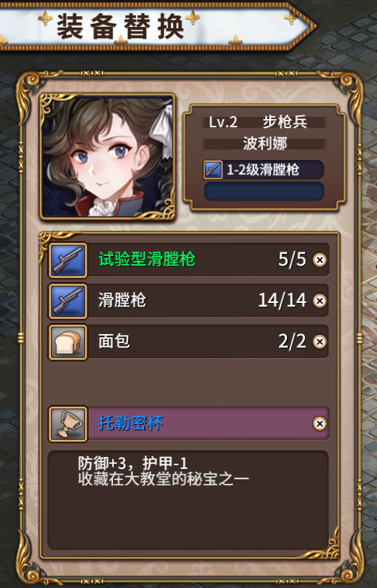This screenshot has height=588, width=377.
Task: Click the 装备替换 title banner
Action: click(x=155, y=26)
